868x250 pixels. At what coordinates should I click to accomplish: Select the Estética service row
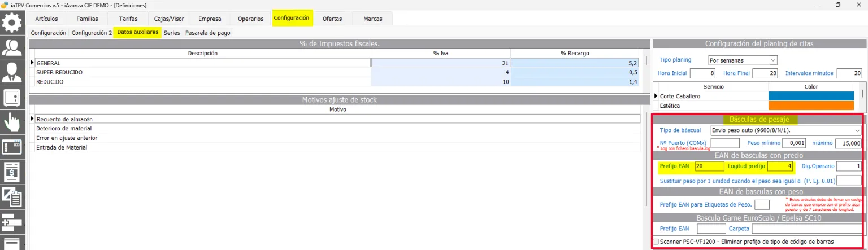click(x=714, y=106)
